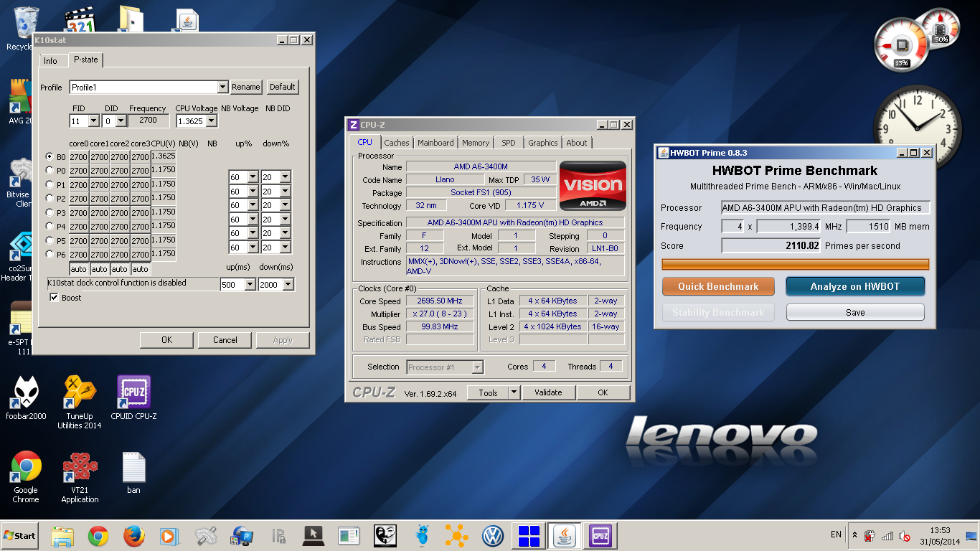Click the network tray icon

click(887, 536)
